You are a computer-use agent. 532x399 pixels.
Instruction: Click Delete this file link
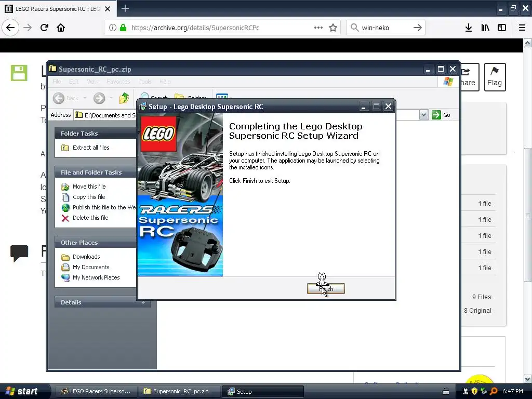tap(90, 218)
